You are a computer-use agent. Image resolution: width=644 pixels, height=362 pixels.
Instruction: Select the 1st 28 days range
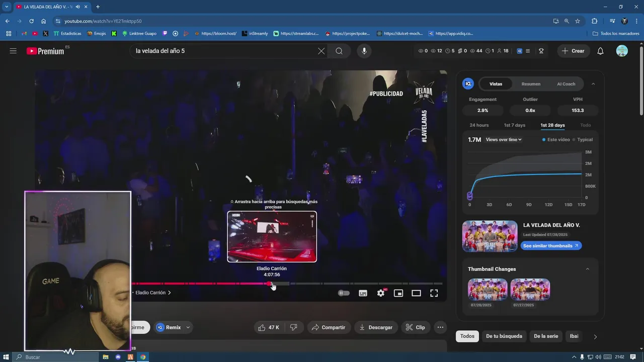[552, 125]
